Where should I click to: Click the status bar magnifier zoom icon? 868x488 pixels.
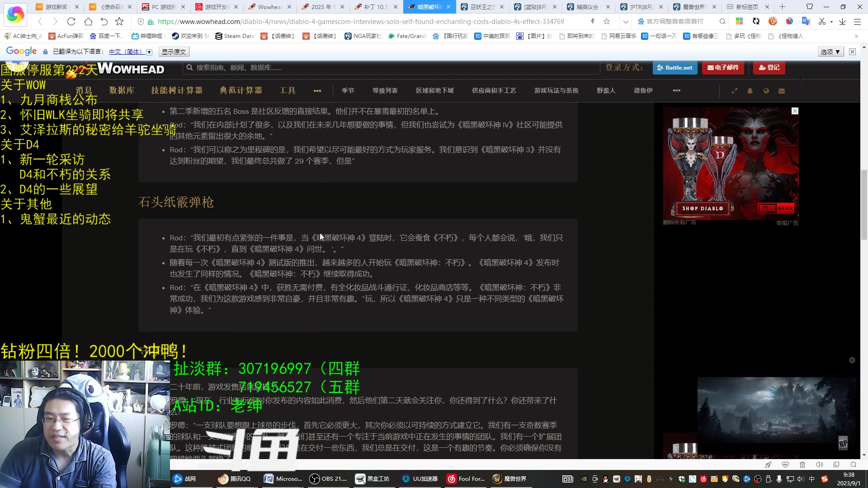coord(854,465)
